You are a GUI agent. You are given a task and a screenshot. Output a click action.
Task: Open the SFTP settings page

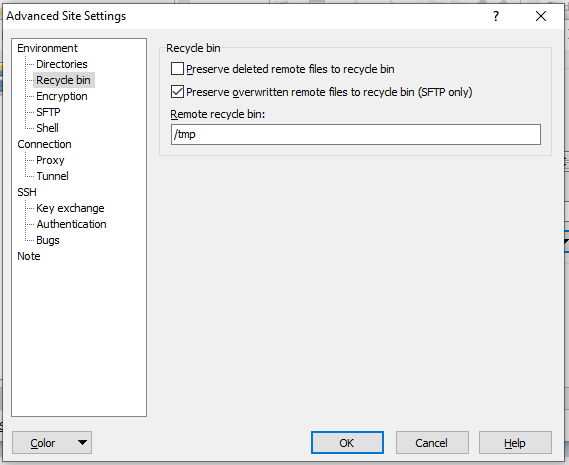(48, 112)
